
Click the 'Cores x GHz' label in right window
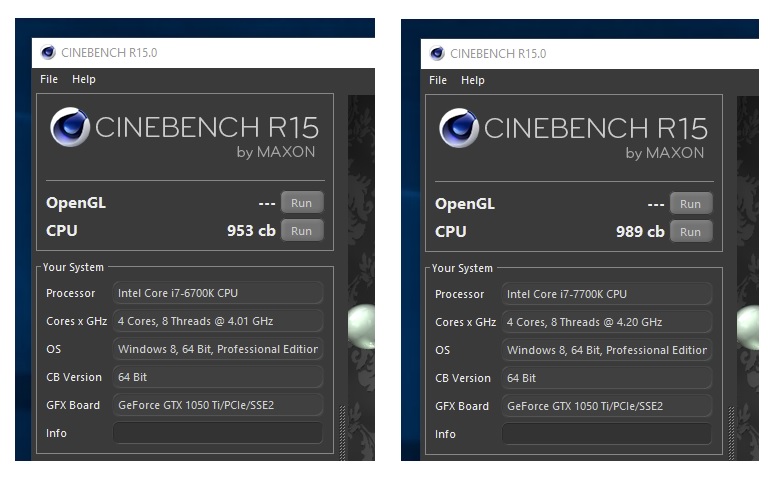(466, 322)
